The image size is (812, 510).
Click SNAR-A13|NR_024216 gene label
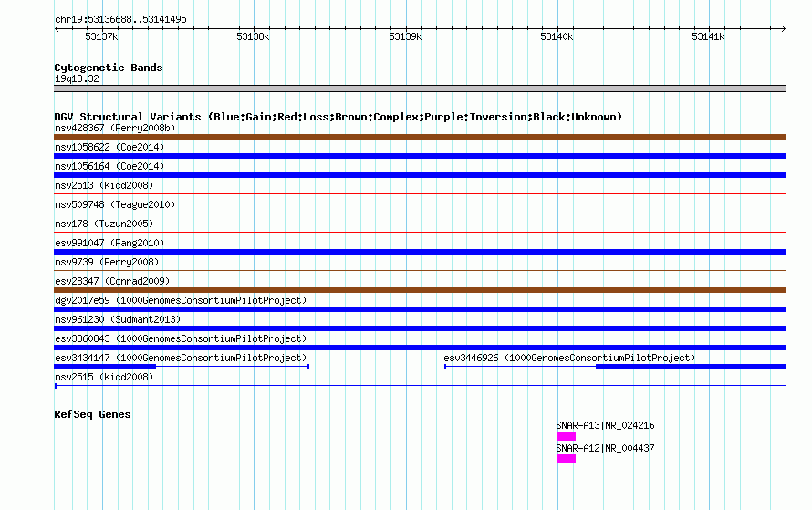606,425
